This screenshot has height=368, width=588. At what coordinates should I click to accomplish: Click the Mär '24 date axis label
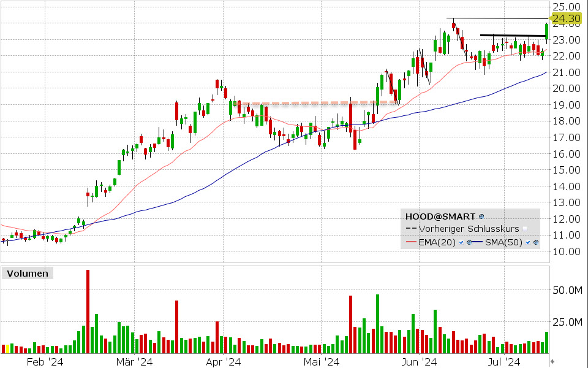[x=134, y=362]
